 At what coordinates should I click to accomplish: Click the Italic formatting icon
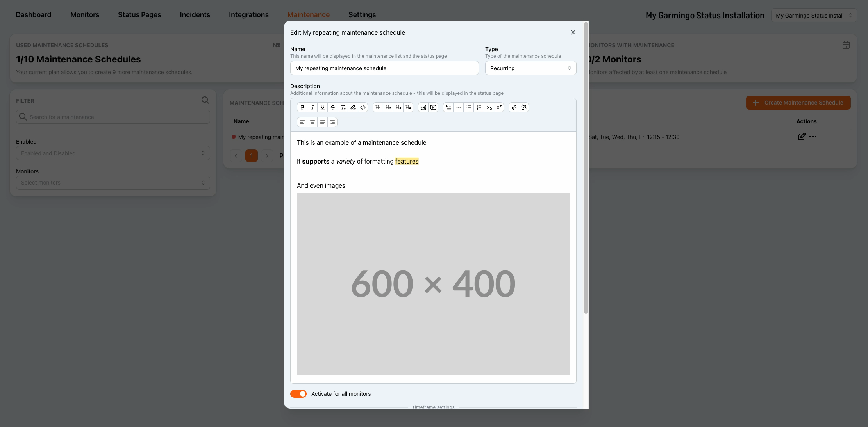pyautogui.click(x=312, y=107)
